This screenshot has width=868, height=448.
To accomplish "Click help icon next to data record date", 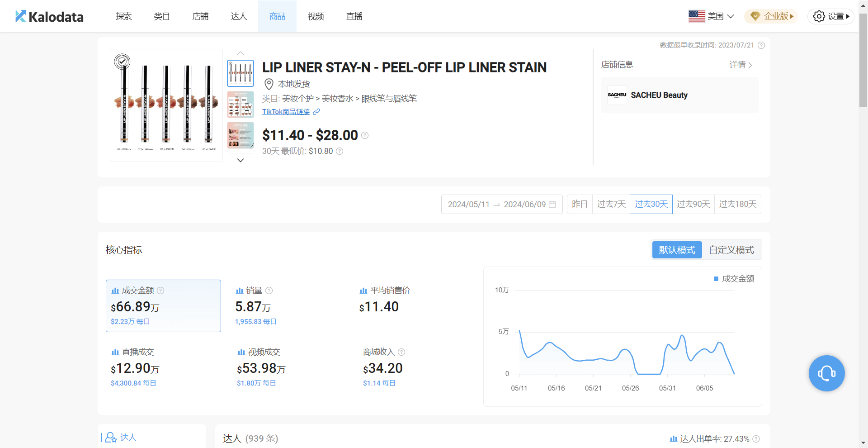I will pos(761,45).
